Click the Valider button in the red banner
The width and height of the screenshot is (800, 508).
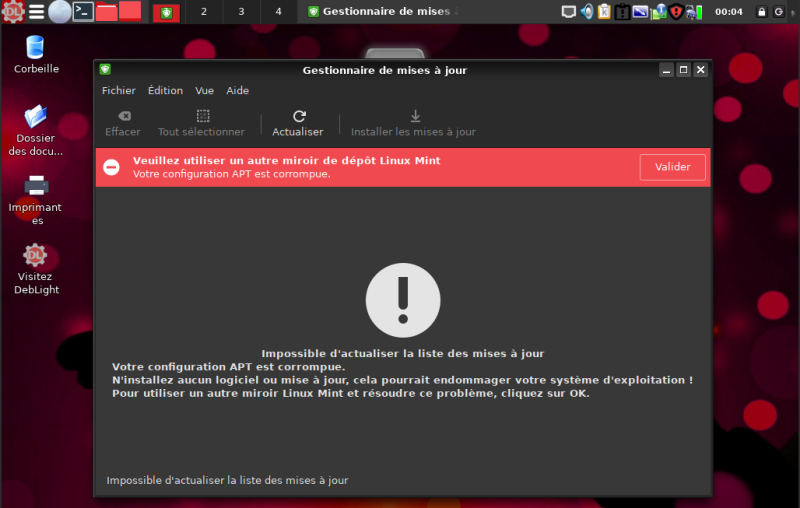672,167
